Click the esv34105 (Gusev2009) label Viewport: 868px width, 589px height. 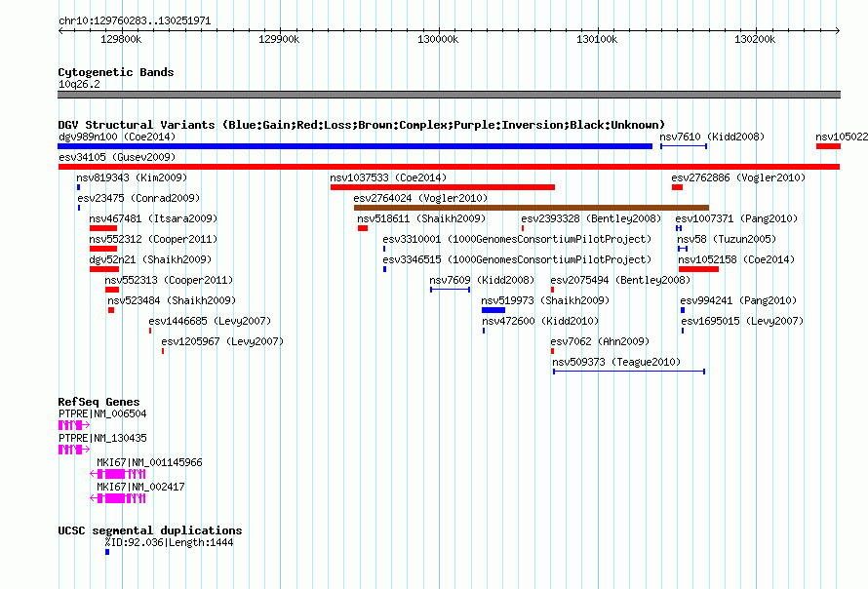coord(117,157)
